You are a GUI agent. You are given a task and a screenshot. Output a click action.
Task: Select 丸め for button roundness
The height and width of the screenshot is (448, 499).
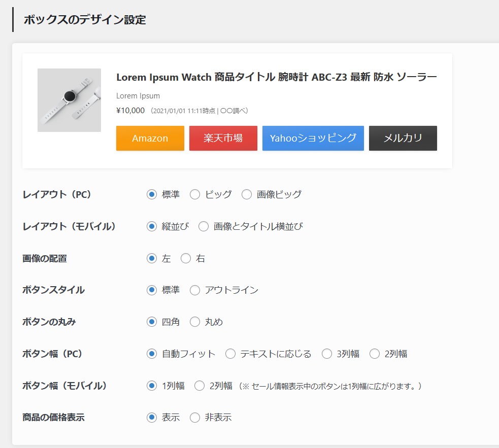pyautogui.click(x=195, y=322)
